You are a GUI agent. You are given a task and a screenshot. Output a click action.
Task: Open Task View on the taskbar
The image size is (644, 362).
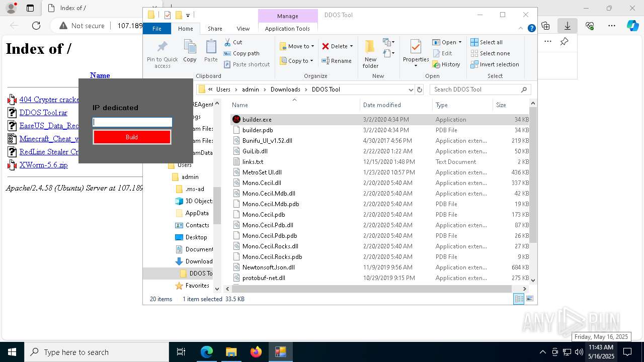tap(182, 352)
